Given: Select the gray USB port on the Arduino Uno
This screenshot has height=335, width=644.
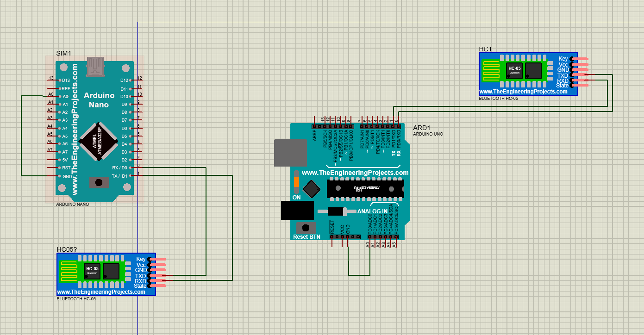Looking at the screenshot, I should point(291,153).
